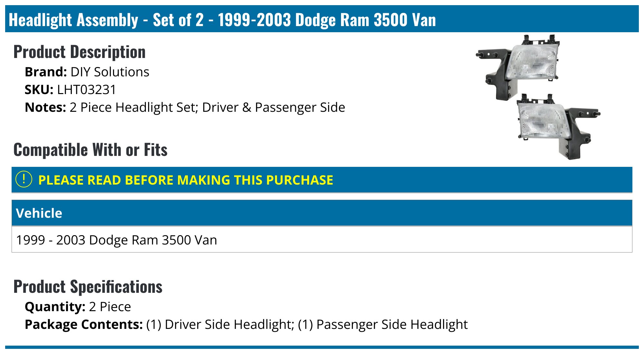
Task: Click the 1999 - 2003 Dodge Ram 3500 Van row
Action: (x=117, y=240)
